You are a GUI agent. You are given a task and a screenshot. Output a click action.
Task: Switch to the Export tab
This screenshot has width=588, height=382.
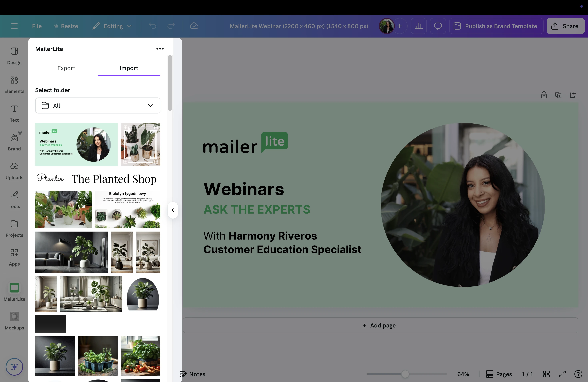pos(66,68)
